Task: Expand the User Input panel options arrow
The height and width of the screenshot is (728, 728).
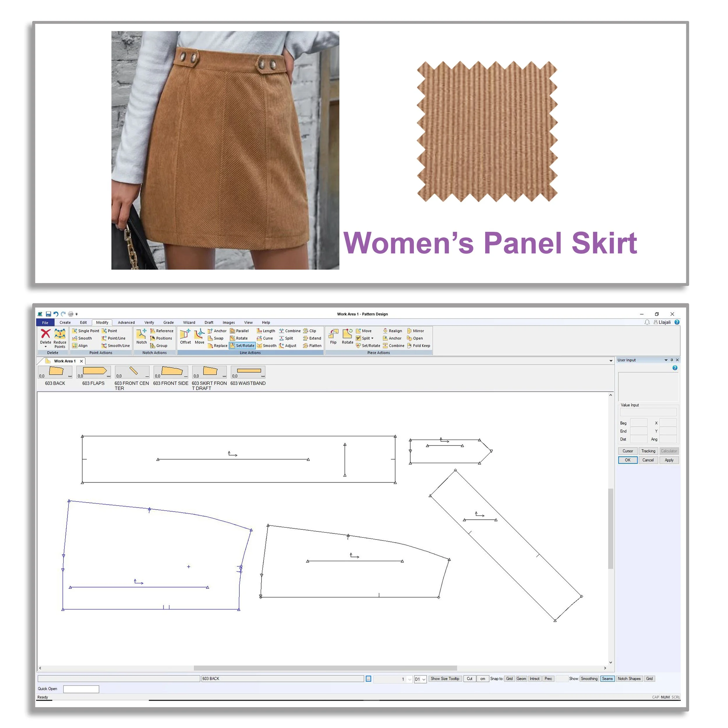Action: pyautogui.click(x=666, y=360)
